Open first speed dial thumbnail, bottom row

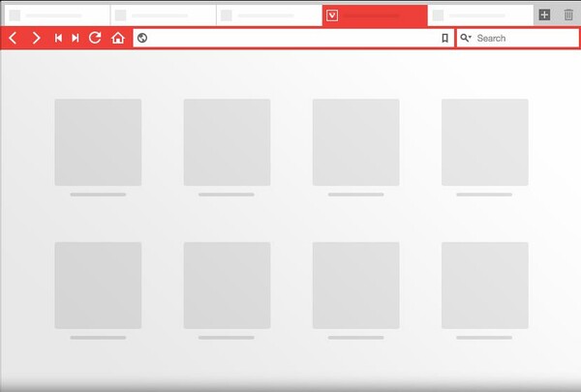[x=98, y=286]
